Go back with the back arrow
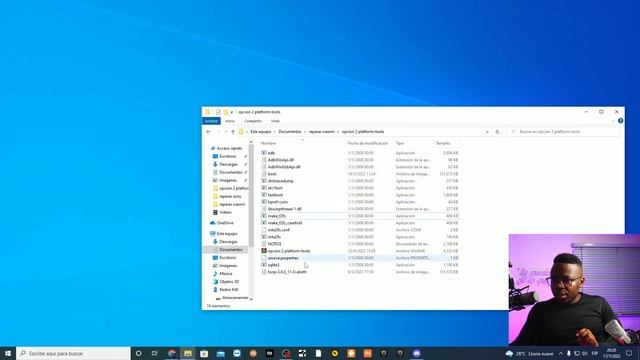This screenshot has height=360, width=640. point(209,132)
